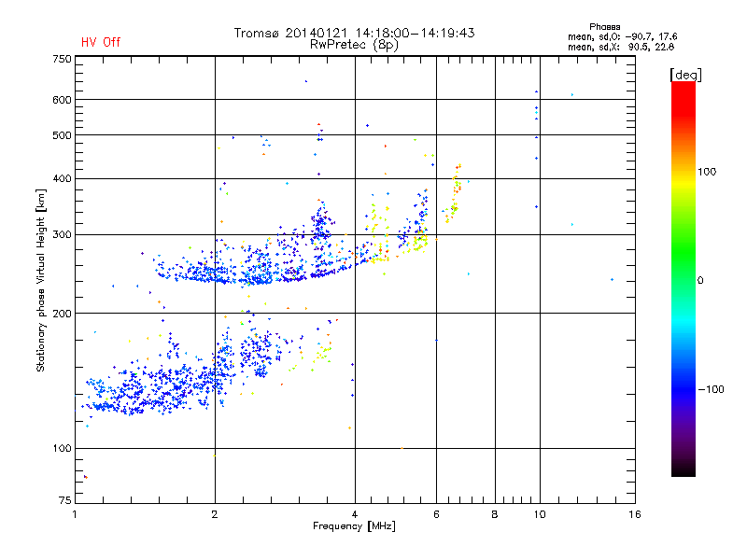Click the colorbar's "0" degree label
Viewport: 747px width, 560px height.
pyautogui.click(x=699, y=281)
